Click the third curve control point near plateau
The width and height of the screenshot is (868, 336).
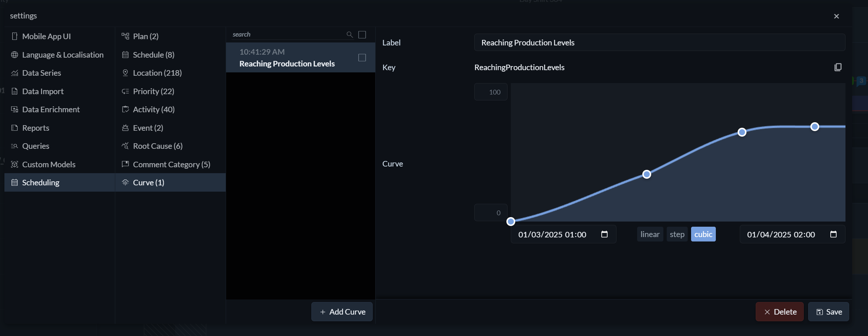click(x=742, y=132)
